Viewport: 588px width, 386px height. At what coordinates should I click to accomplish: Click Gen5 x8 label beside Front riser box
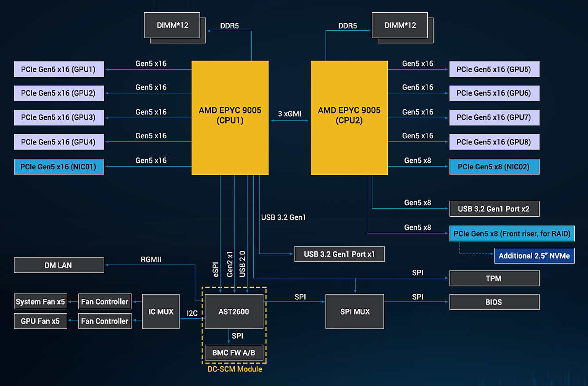(418, 227)
